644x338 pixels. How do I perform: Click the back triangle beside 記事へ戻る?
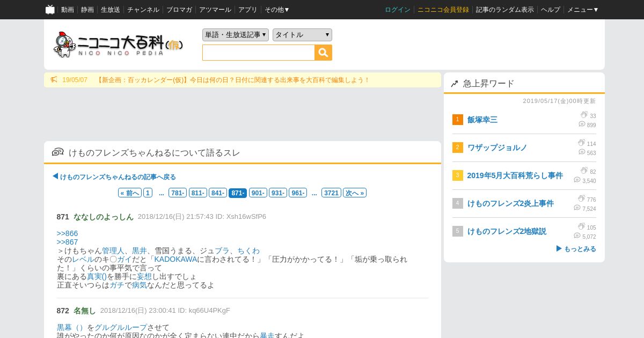click(x=55, y=177)
